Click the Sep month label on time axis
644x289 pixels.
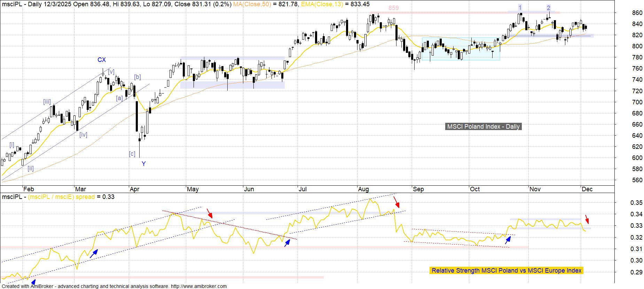point(418,189)
